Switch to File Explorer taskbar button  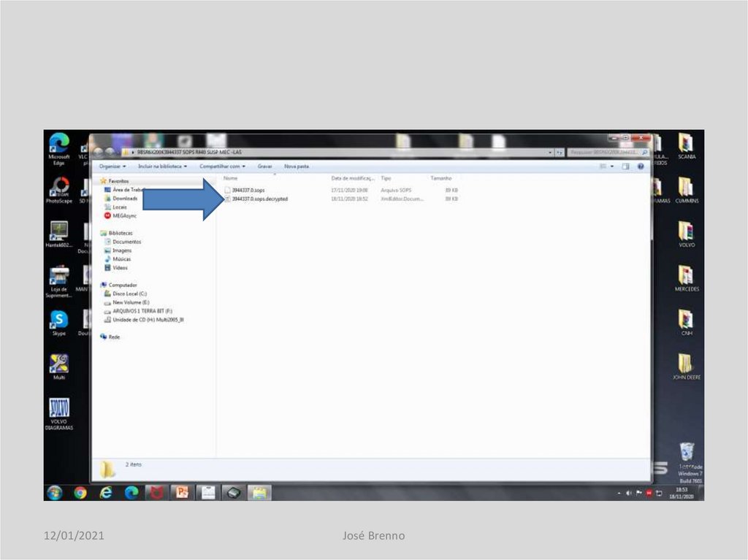tap(259, 492)
